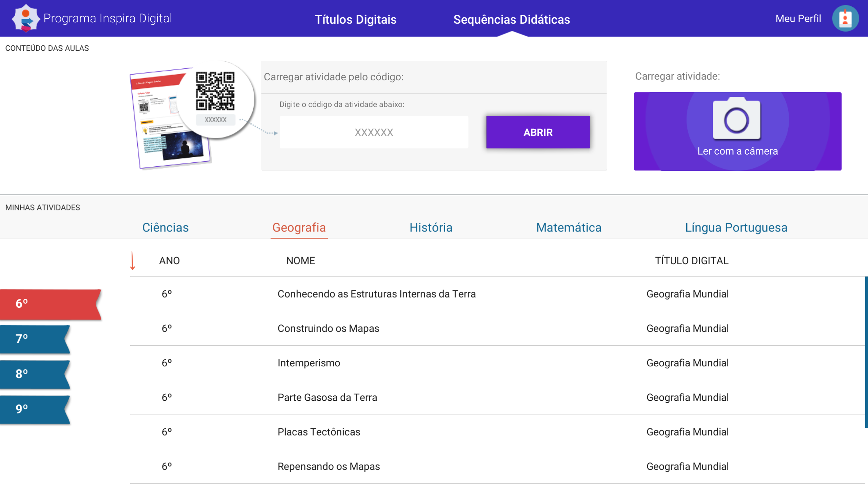Click Geografia Mundial in the Placas Tectônicas row

tap(688, 432)
